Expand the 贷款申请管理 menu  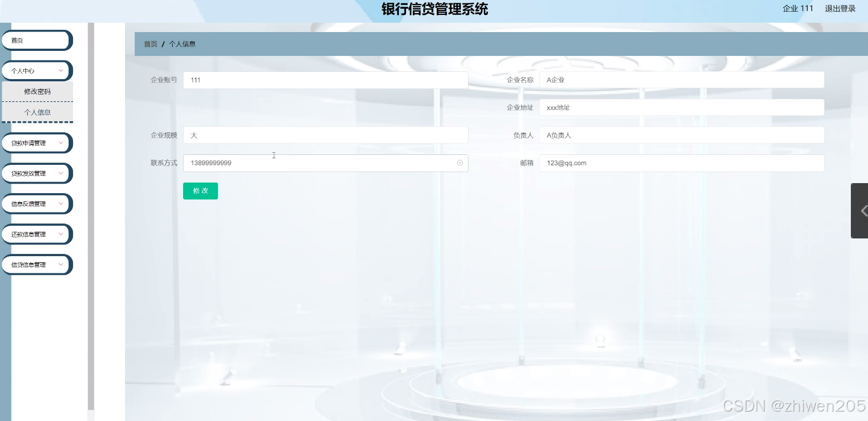coord(37,143)
